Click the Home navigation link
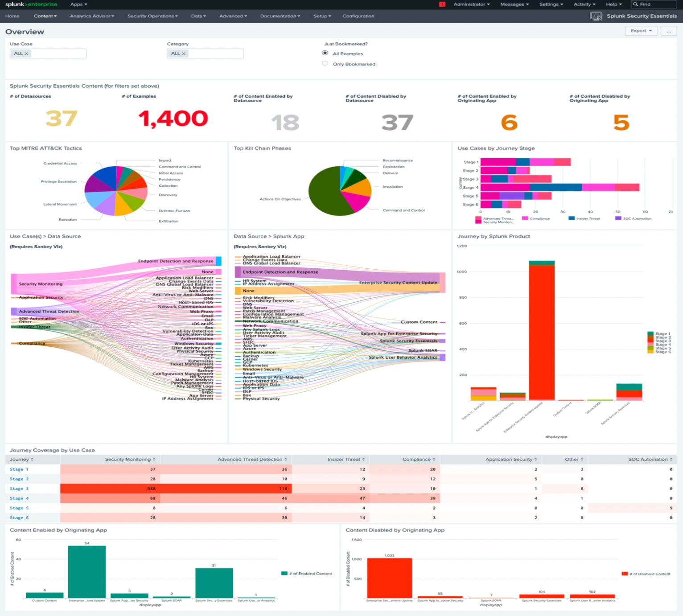The width and height of the screenshot is (683, 616). 12,16
